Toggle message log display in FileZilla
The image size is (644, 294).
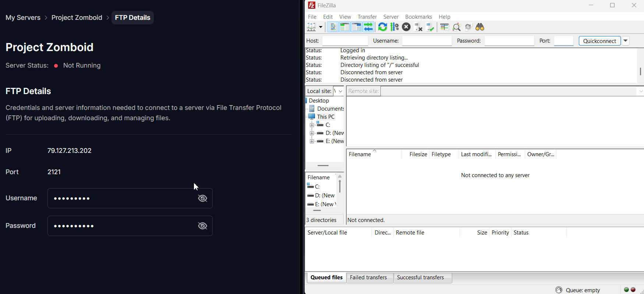tap(333, 27)
